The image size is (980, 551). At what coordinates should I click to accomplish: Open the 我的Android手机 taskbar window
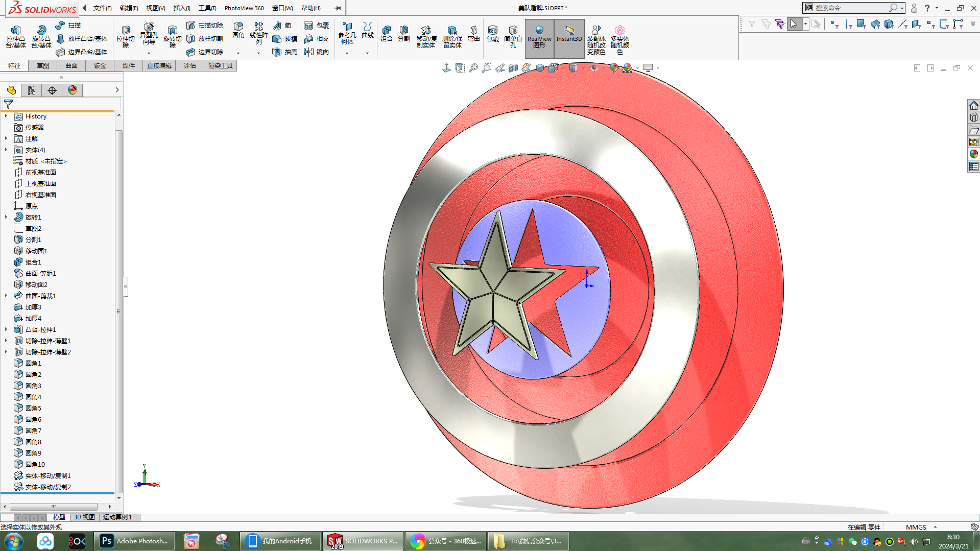tap(280, 541)
